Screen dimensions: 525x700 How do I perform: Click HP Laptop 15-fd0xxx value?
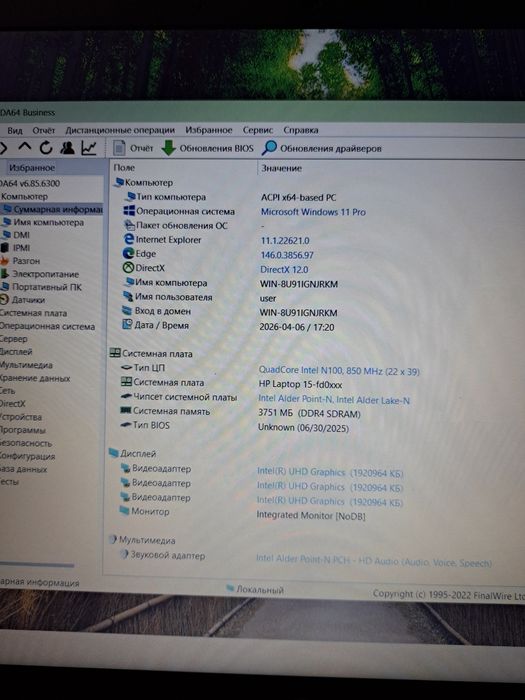pos(300,384)
